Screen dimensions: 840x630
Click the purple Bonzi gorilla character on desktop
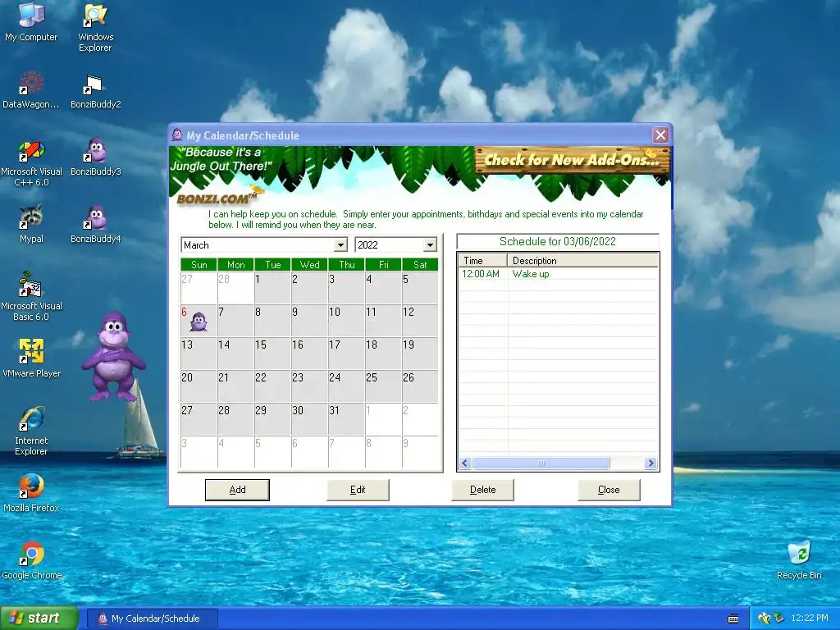click(113, 357)
